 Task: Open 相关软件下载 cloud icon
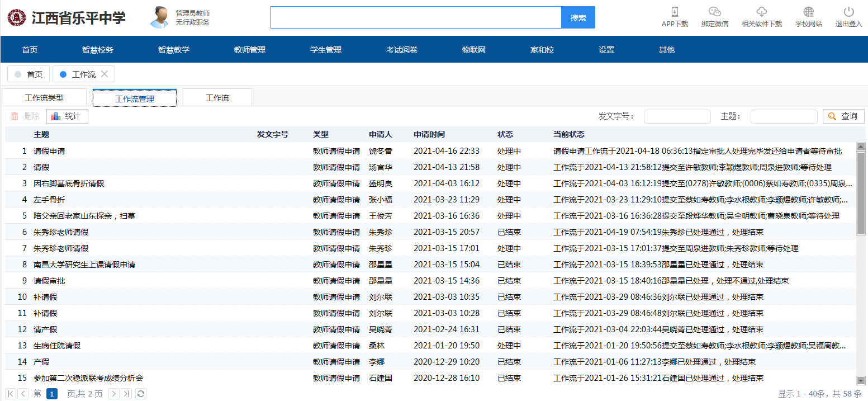(x=761, y=12)
